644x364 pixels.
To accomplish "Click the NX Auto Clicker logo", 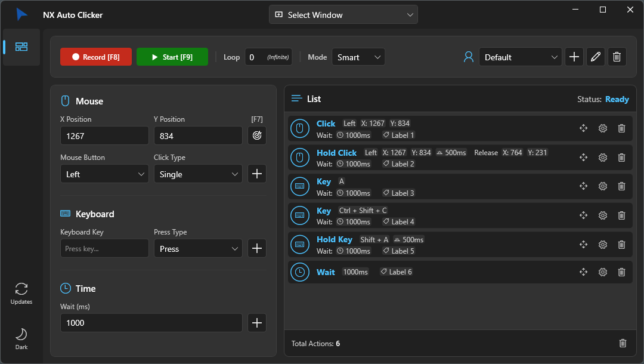I will [x=21, y=14].
